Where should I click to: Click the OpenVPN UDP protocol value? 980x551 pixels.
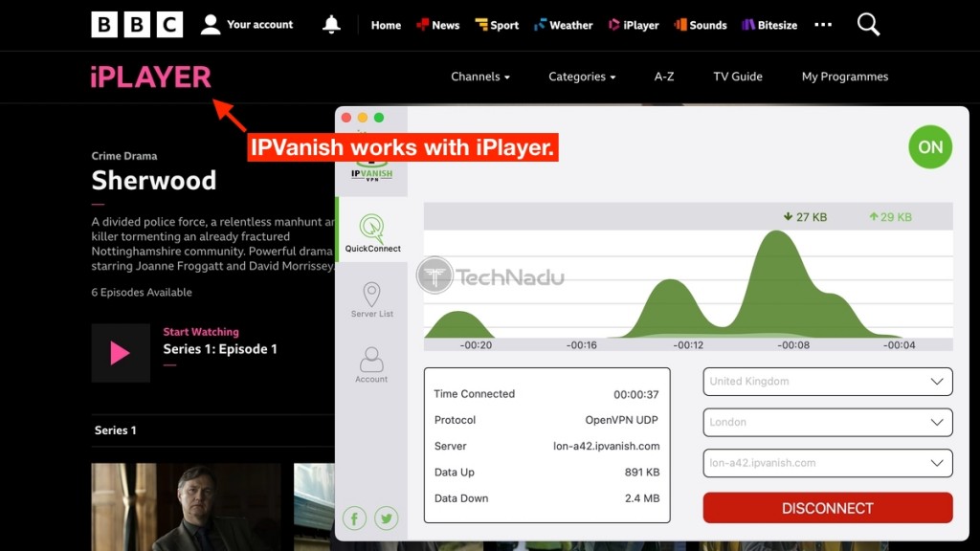(x=621, y=420)
